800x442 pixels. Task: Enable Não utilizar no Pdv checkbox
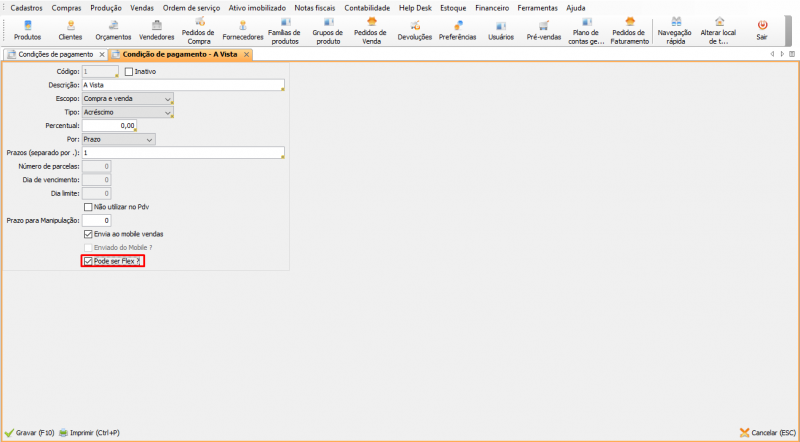coord(89,207)
